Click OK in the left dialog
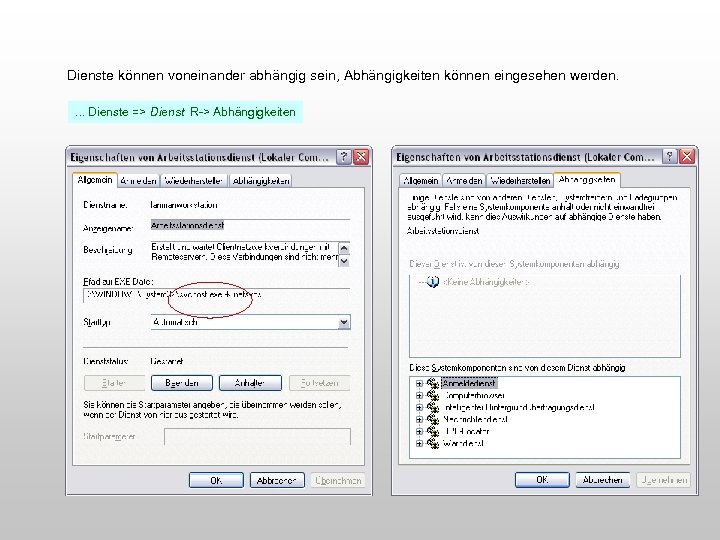720x540 pixels. click(x=216, y=480)
